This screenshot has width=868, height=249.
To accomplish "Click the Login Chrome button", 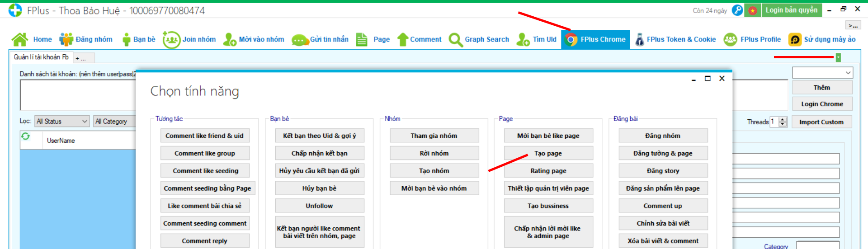I will click(x=822, y=104).
